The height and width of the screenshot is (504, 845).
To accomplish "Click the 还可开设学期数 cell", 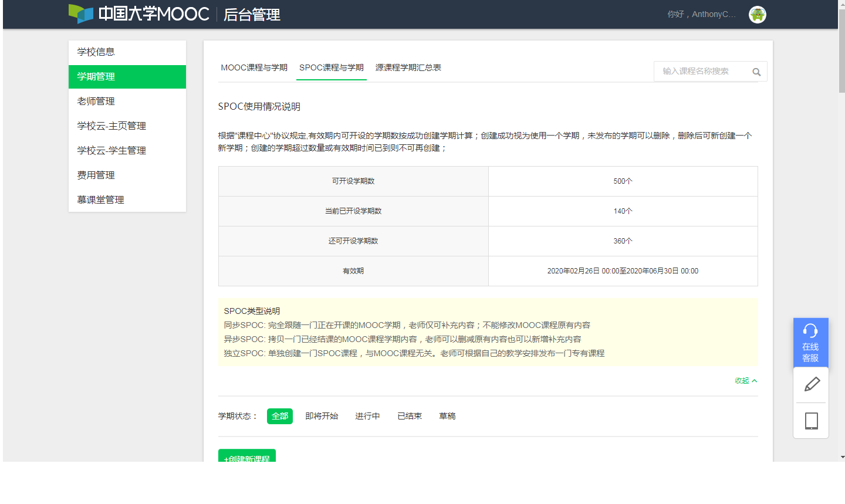I will pyautogui.click(x=353, y=241).
